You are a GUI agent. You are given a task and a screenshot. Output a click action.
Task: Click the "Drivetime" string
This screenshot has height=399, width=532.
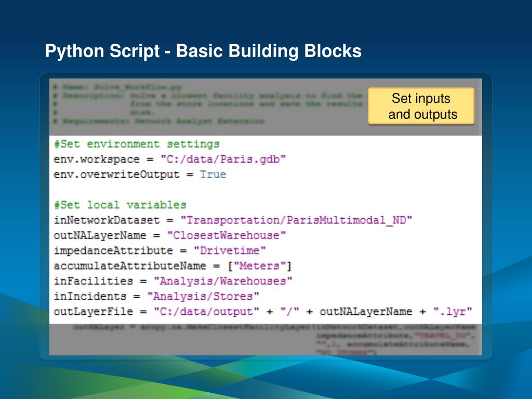(x=230, y=251)
